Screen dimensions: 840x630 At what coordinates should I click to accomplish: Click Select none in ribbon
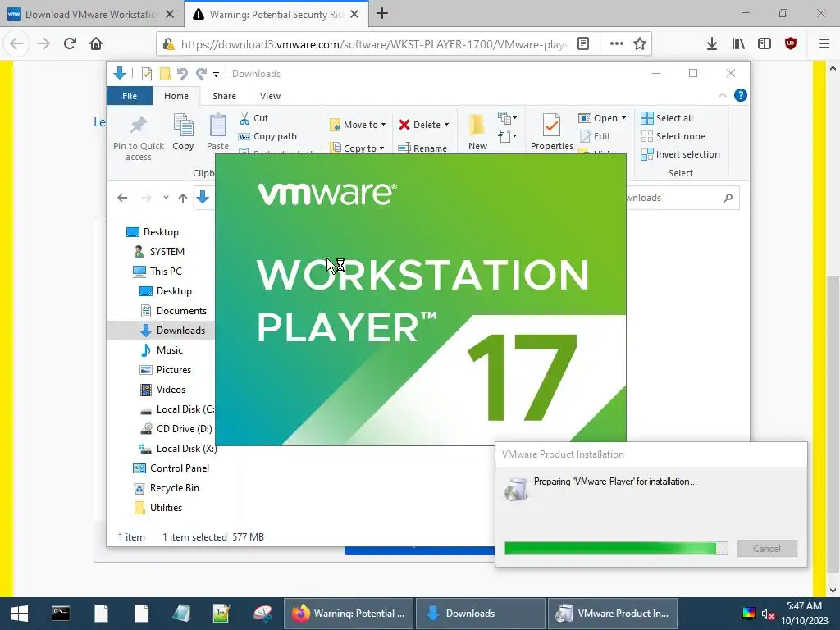[x=673, y=136]
